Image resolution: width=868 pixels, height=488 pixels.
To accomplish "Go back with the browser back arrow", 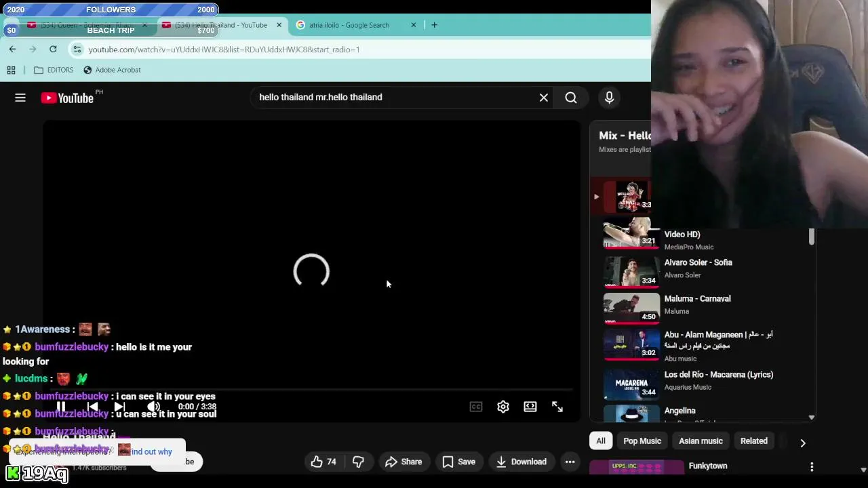I will [x=12, y=49].
